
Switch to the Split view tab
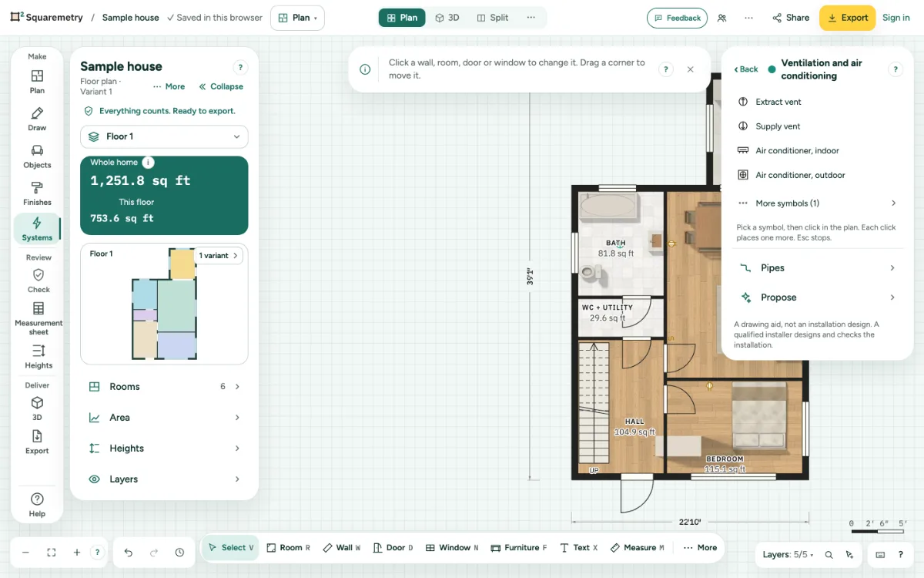(493, 18)
